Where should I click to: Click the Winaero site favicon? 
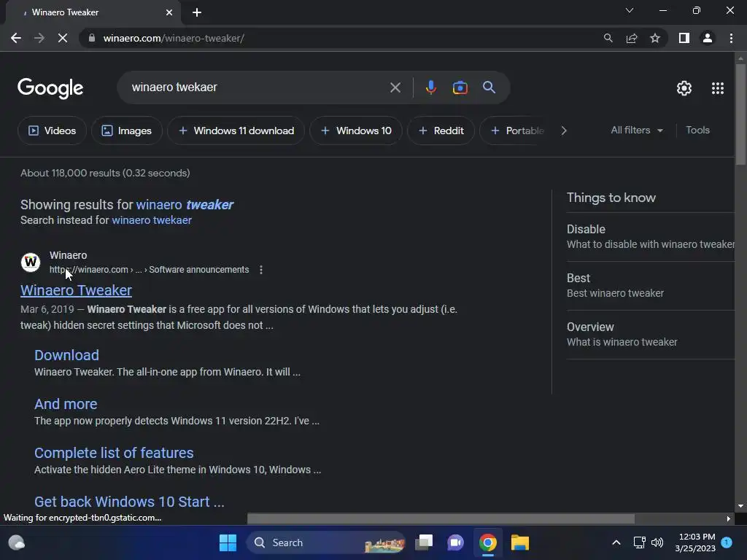pos(31,262)
